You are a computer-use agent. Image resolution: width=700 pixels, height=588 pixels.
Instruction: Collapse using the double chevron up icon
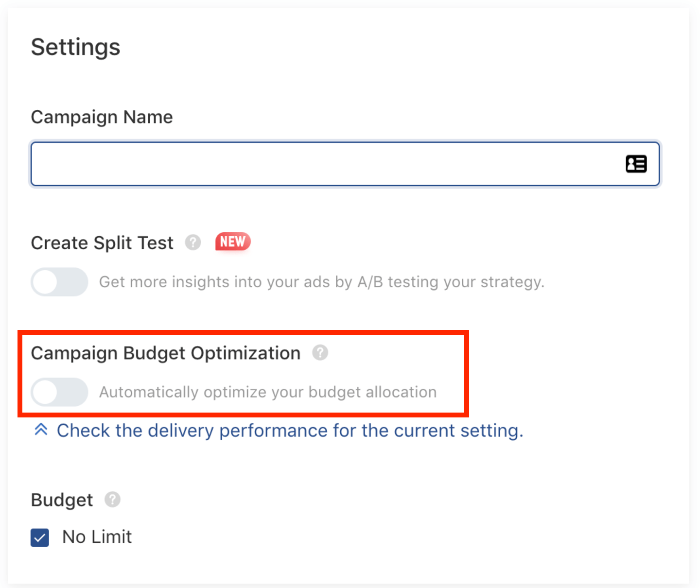tap(41, 430)
